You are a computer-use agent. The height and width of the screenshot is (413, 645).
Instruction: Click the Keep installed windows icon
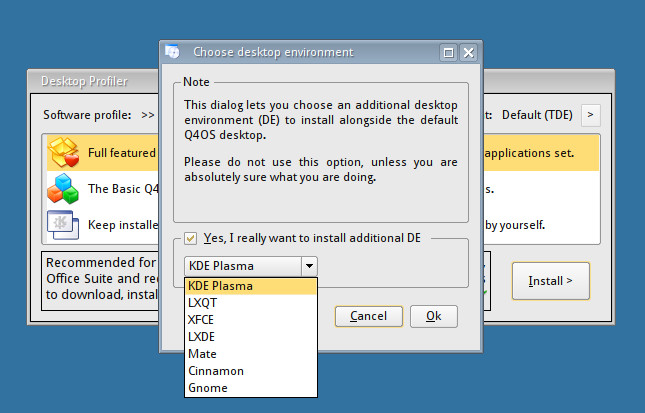pos(63,225)
